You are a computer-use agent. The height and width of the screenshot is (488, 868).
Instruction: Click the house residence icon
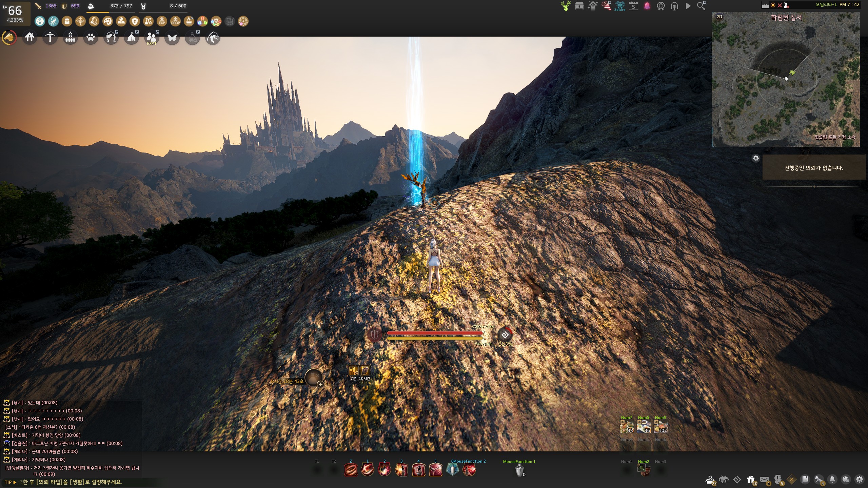pos(30,37)
